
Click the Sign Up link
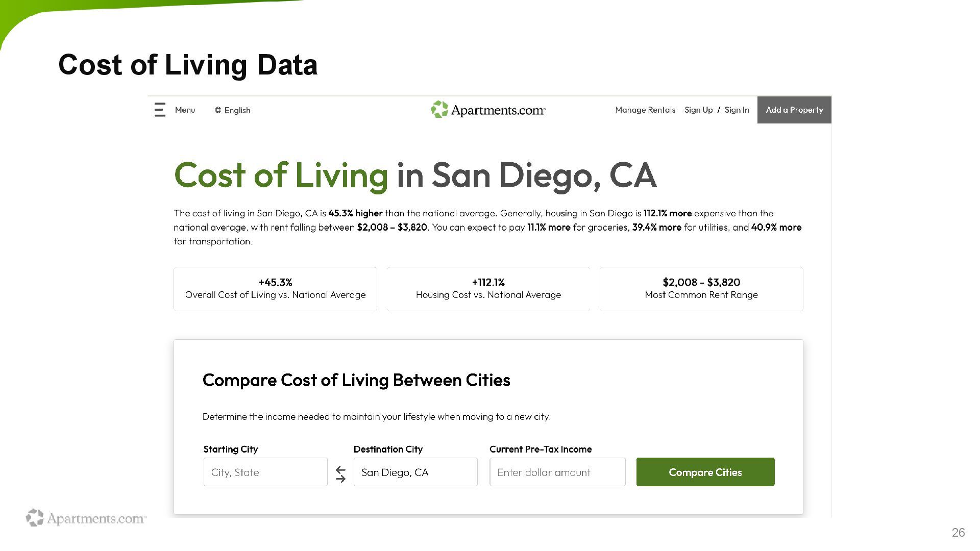(x=698, y=110)
